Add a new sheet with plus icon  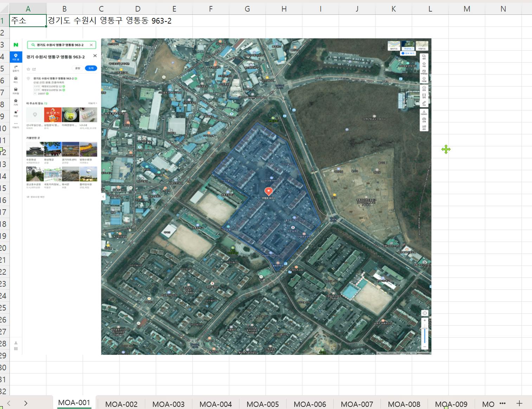tap(519, 403)
